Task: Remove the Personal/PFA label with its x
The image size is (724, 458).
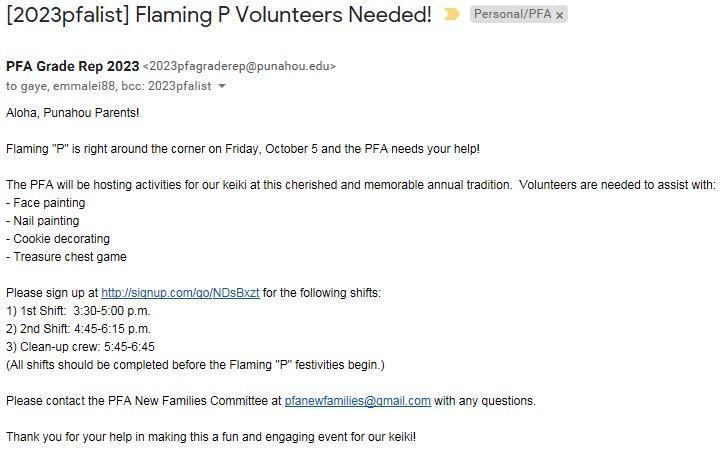Action: tap(560, 15)
